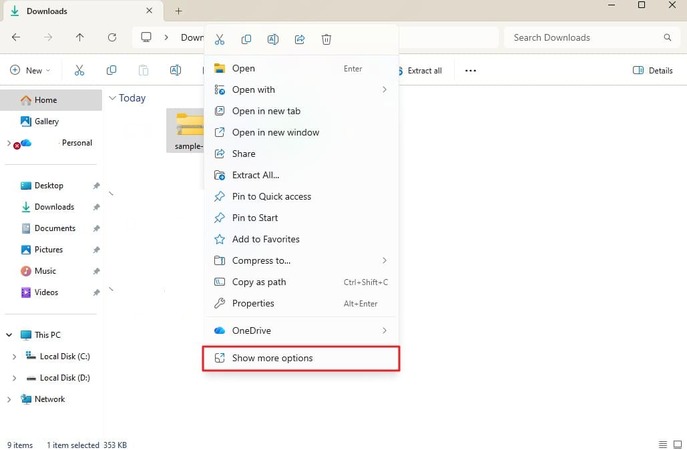687x450 pixels.
Task: Close the Downloads tab
Action: pyautogui.click(x=149, y=11)
